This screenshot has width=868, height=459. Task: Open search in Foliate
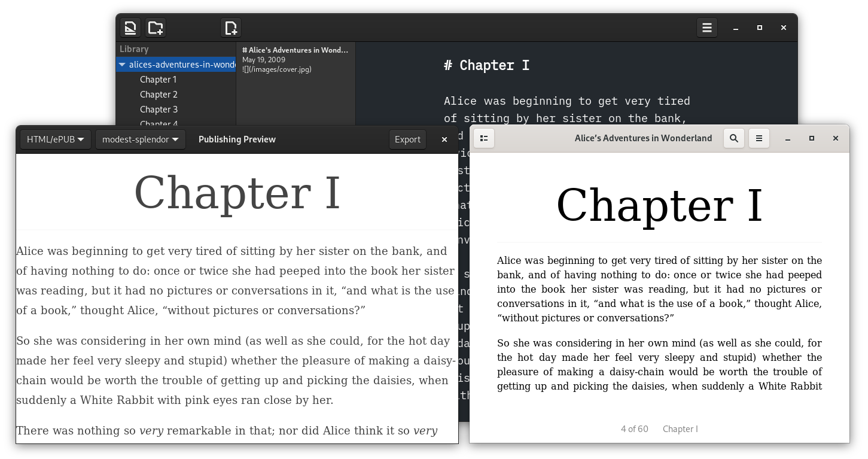734,138
